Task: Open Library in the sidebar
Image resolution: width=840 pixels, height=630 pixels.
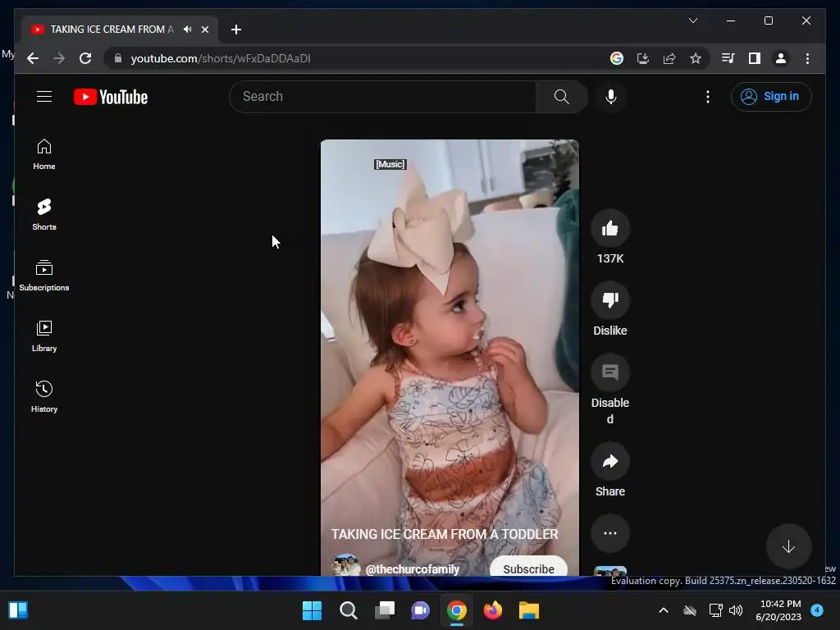Action: click(x=44, y=336)
